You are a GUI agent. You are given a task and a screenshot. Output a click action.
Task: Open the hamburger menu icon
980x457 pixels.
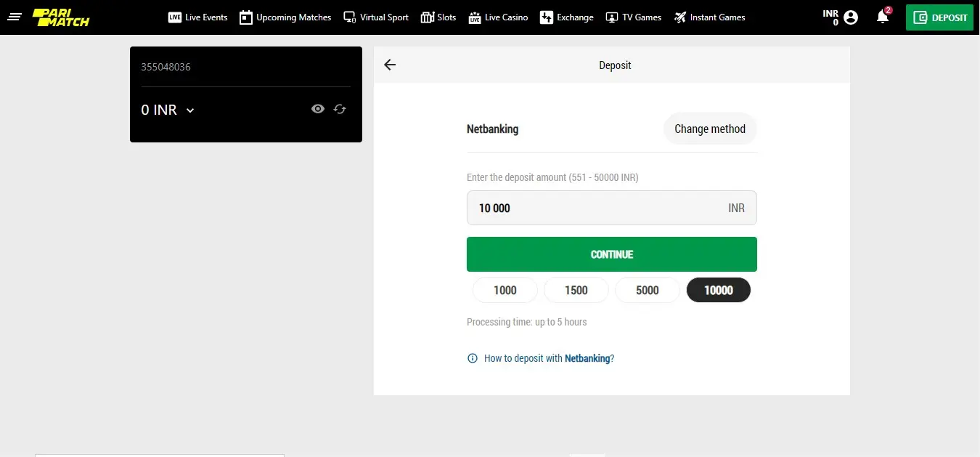[x=15, y=17]
